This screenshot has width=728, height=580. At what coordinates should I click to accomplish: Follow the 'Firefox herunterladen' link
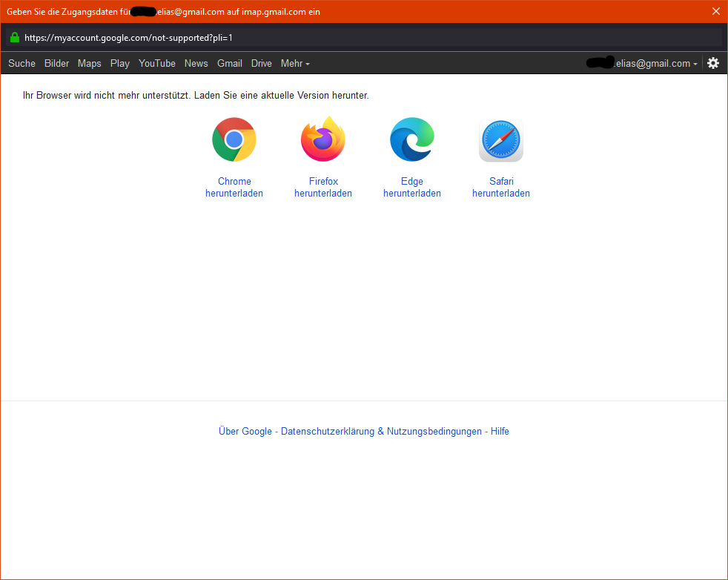323,187
